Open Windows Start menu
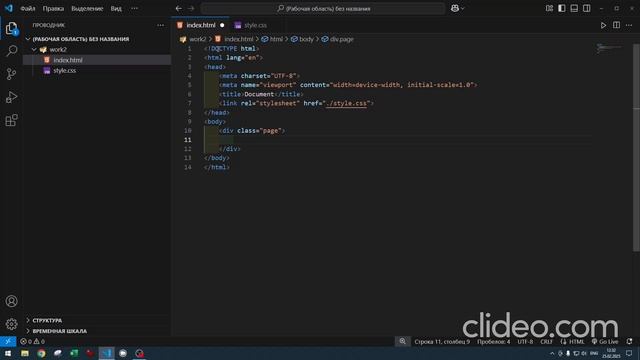 click(x=8, y=353)
